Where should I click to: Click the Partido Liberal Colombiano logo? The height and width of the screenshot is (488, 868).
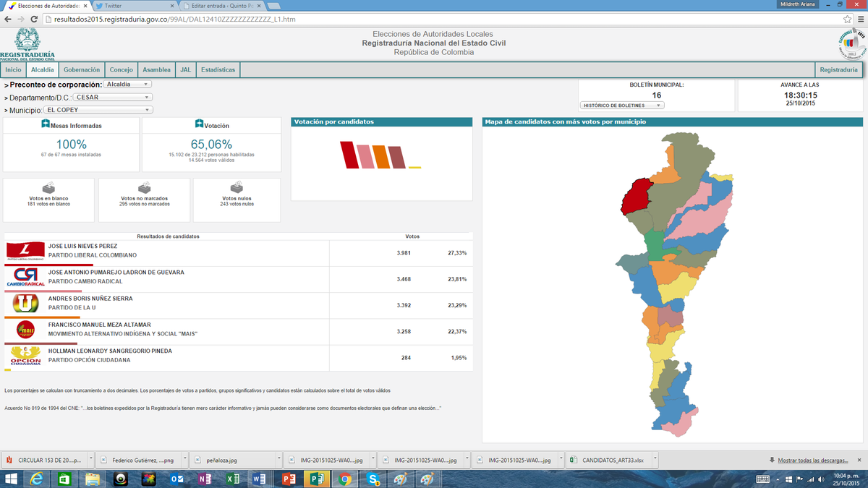click(x=25, y=251)
